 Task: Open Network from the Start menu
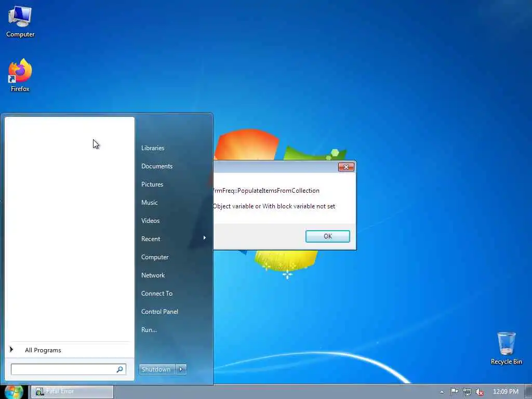coord(153,275)
